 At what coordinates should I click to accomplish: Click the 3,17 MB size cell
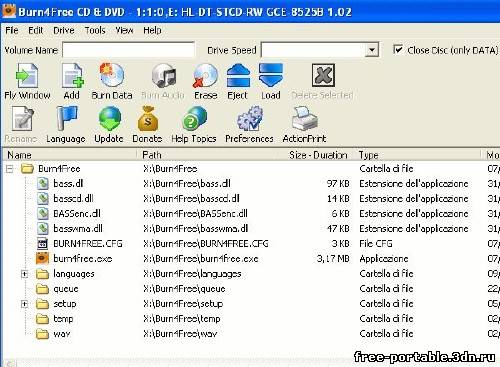tap(333, 259)
